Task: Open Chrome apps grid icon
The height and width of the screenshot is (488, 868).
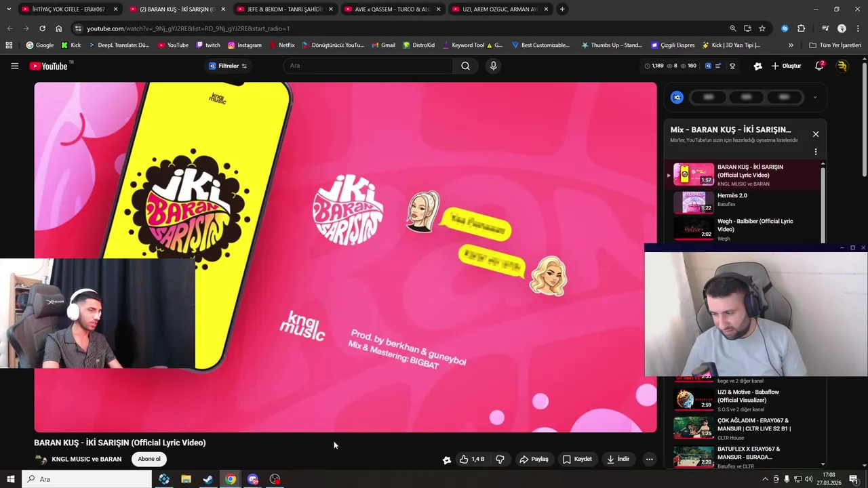Action: (x=9, y=45)
